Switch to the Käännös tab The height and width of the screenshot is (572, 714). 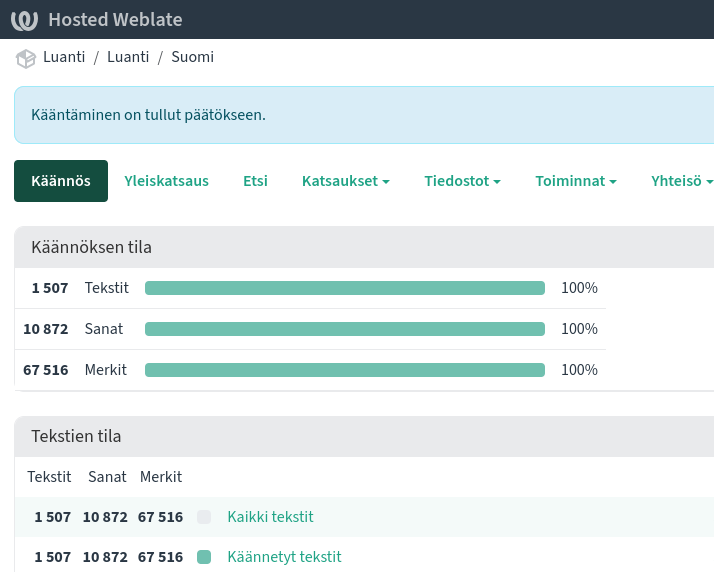coord(61,181)
